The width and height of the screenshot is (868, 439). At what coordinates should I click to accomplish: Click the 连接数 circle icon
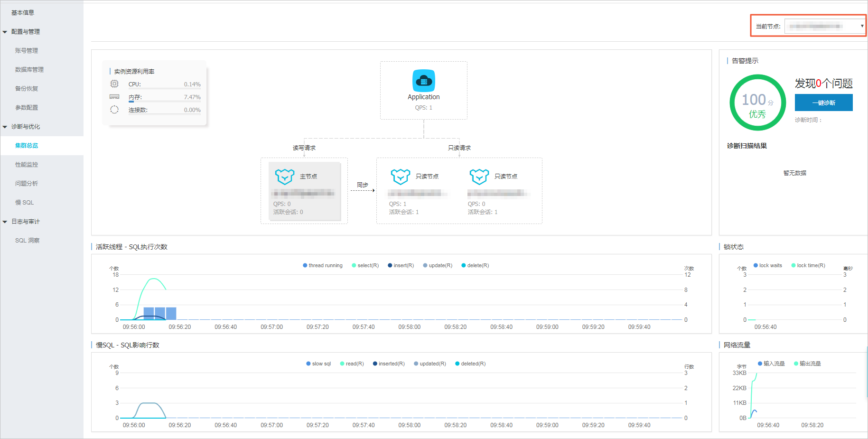pyautogui.click(x=114, y=110)
